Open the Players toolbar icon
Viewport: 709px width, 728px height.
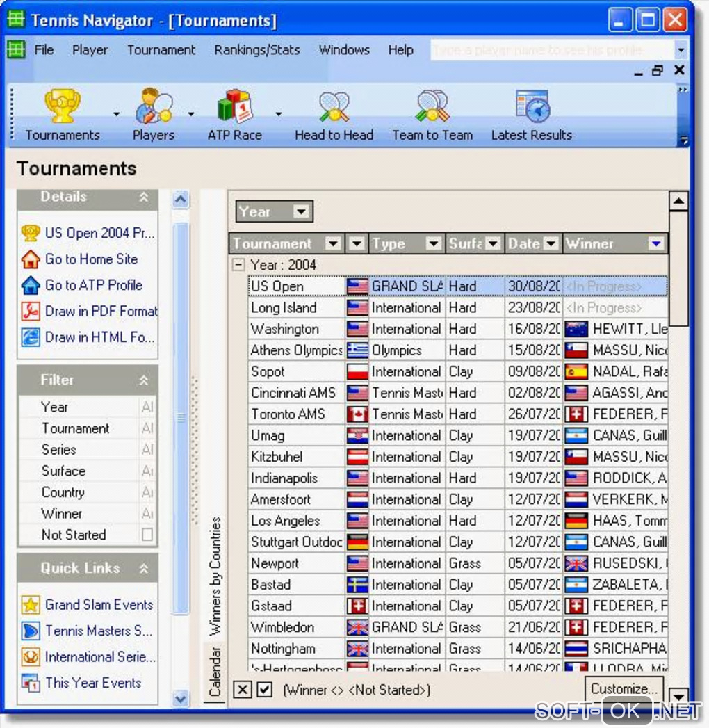tap(154, 106)
